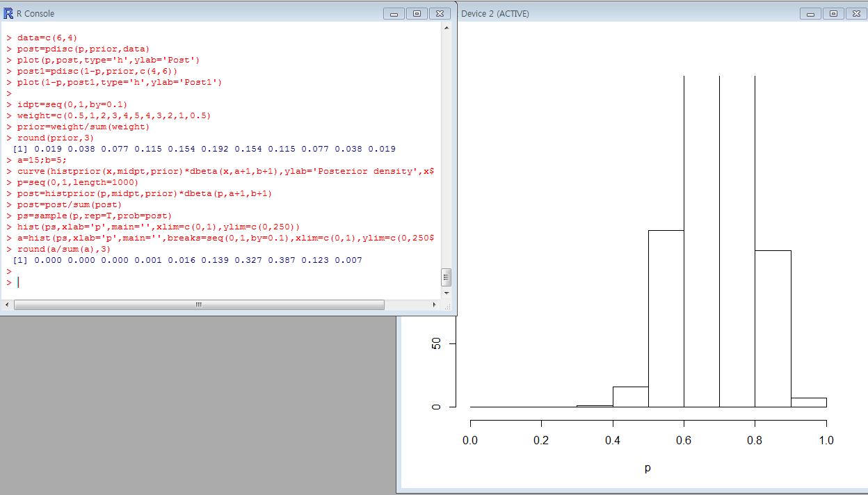This screenshot has height=495, width=868.
Task: Click the line starting 'a=hist(ps,xlab'
Action: (x=226, y=238)
